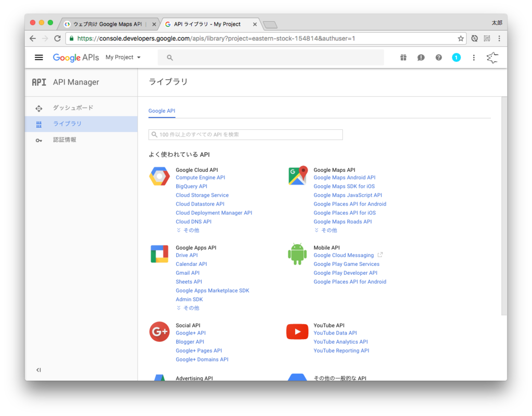Click the Google+ Social API icon

coord(159,331)
